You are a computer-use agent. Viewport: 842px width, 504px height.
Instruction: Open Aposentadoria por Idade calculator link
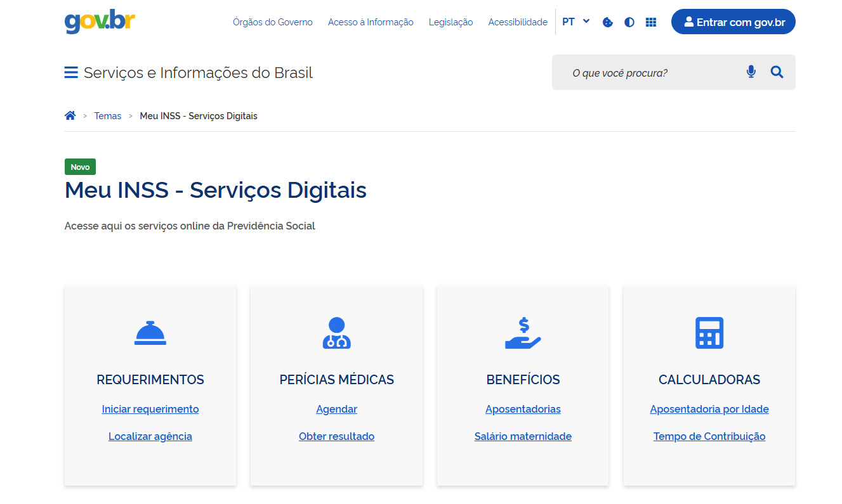point(709,410)
